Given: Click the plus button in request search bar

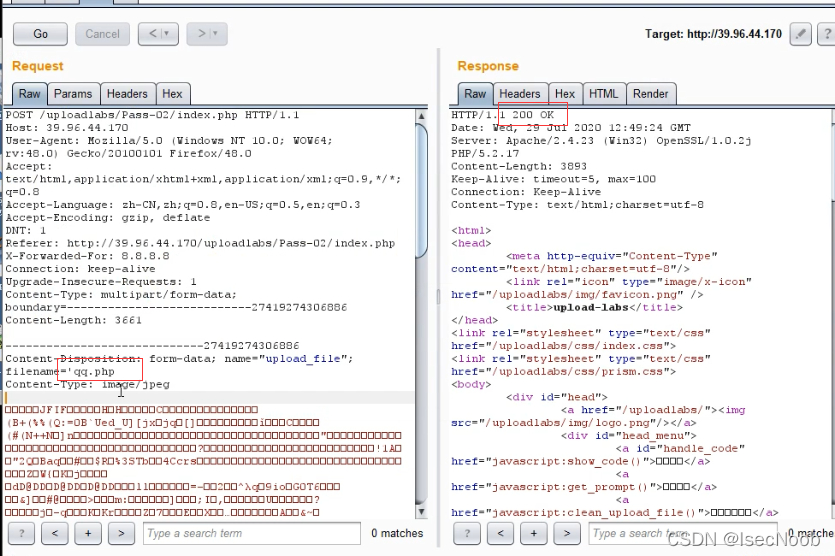Looking at the screenshot, I should 88,533.
